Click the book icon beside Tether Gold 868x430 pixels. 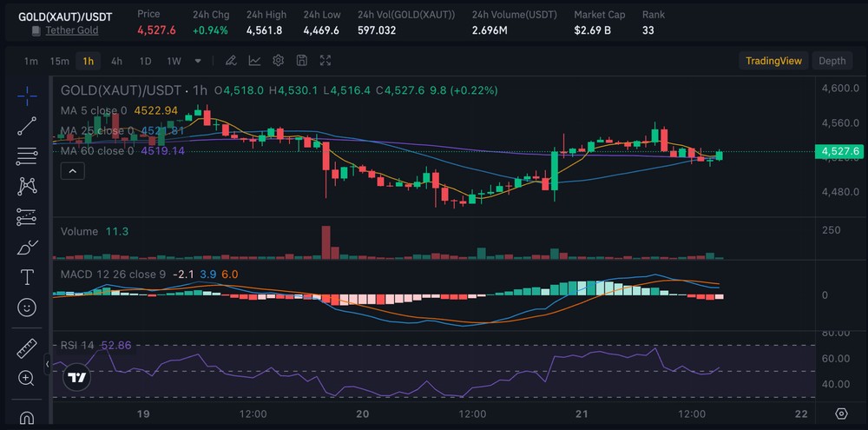(x=36, y=30)
